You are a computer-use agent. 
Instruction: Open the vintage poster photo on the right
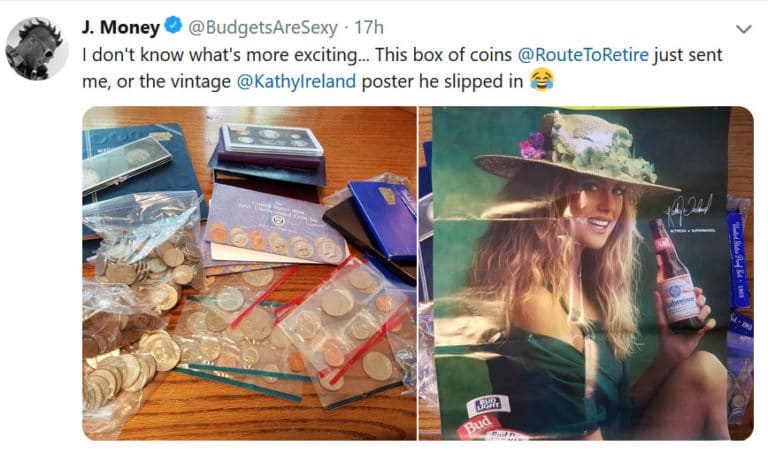(x=586, y=272)
